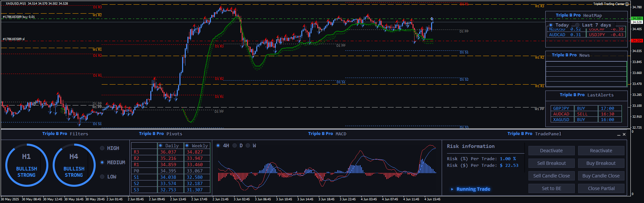The width and height of the screenshot is (644, 203).
Task: Click AUDCAD in the HeatMap table
Action: point(557,35)
